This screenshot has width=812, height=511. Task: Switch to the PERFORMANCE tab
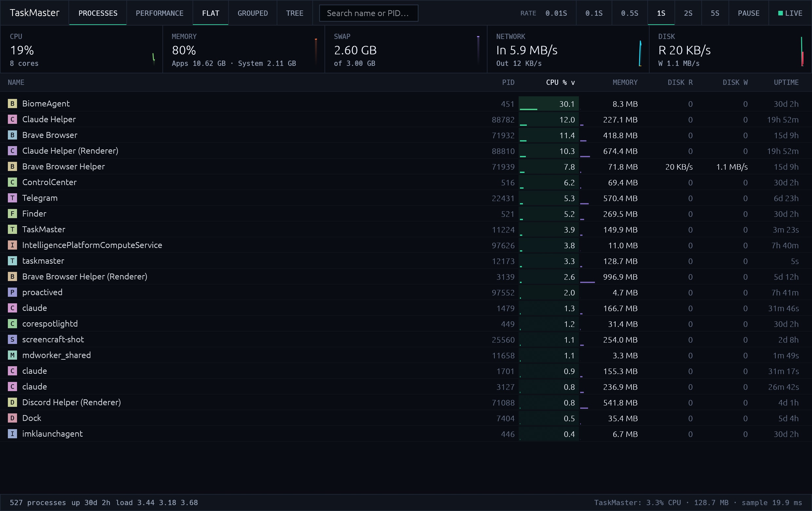[x=159, y=13]
